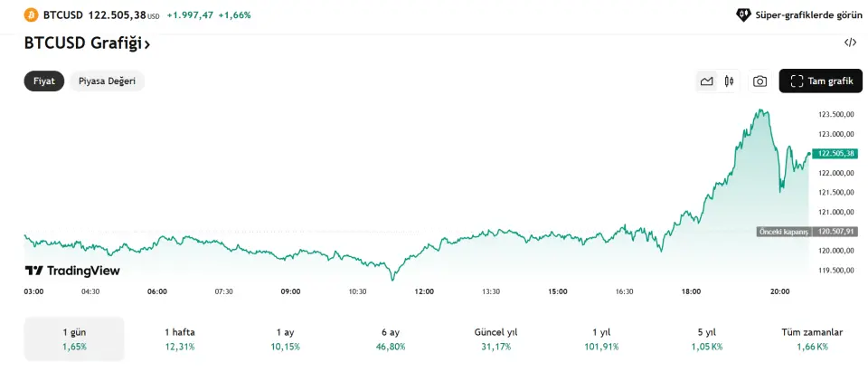The height and width of the screenshot is (372, 868).
Task: Switch to area chart style
Action: point(707,81)
